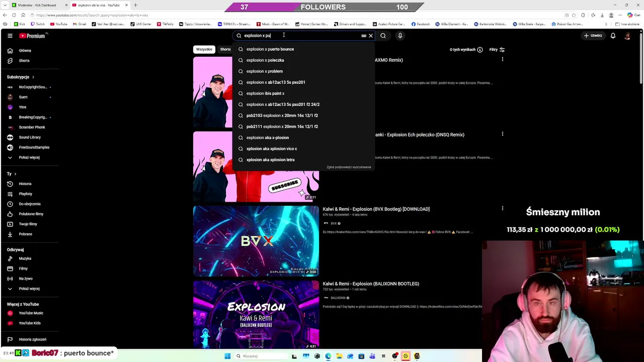Select suggestion 'explosion x poleczka'

[x=304, y=60]
